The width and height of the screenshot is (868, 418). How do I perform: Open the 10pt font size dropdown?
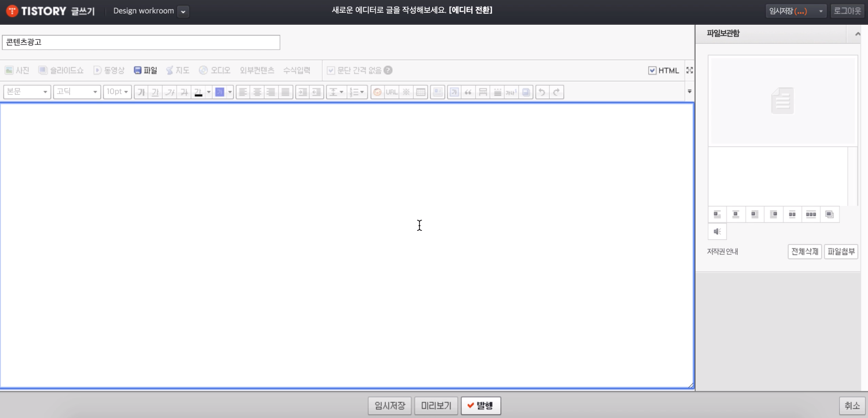tap(117, 92)
